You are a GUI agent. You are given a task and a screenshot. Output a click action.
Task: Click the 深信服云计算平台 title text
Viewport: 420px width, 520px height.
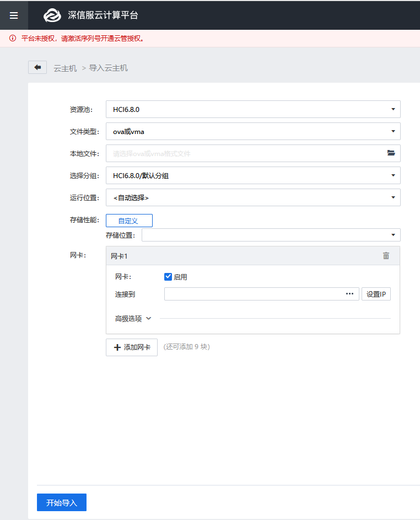click(x=103, y=15)
